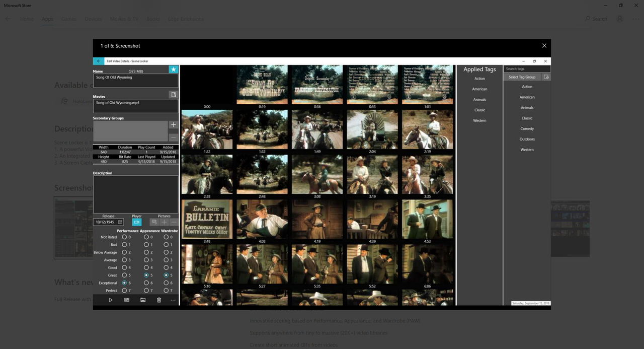Click the Movies field Song of Old Wyoming.mp4
Image resolution: width=644 pixels, height=349 pixels.
[135, 106]
